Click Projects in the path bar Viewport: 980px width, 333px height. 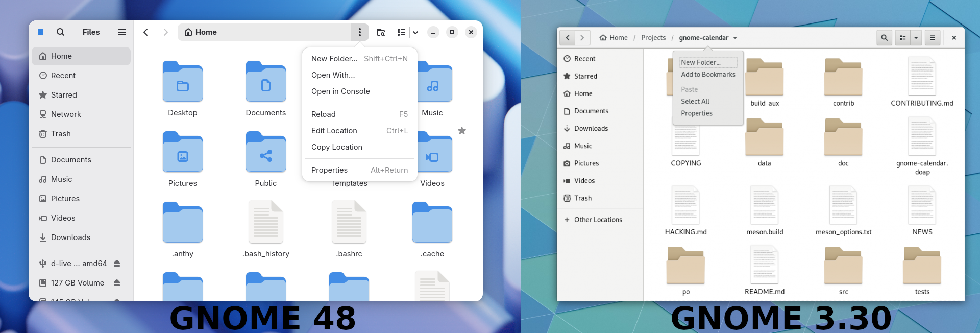653,38
